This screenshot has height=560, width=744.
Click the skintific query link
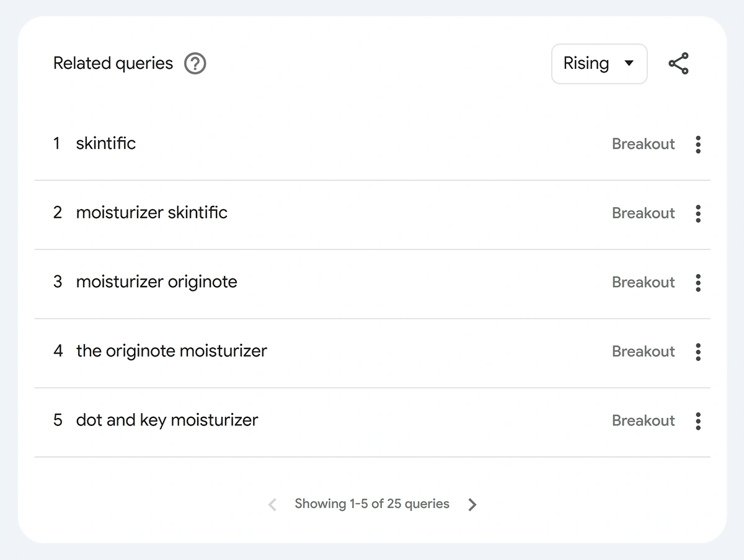click(x=105, y=143)
